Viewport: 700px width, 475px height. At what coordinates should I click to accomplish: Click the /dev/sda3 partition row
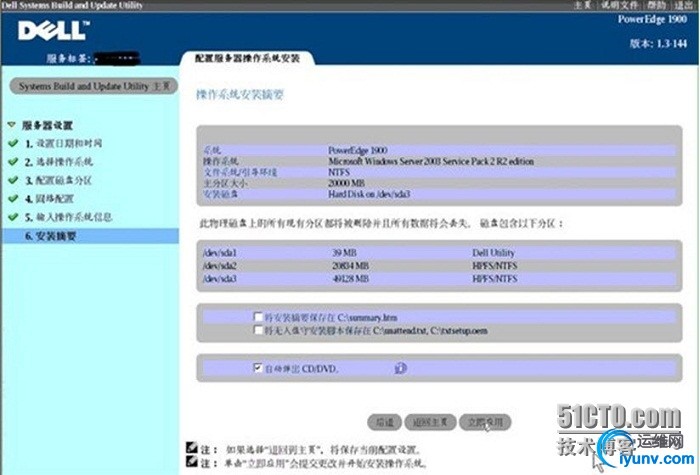(x=439, y=279)
